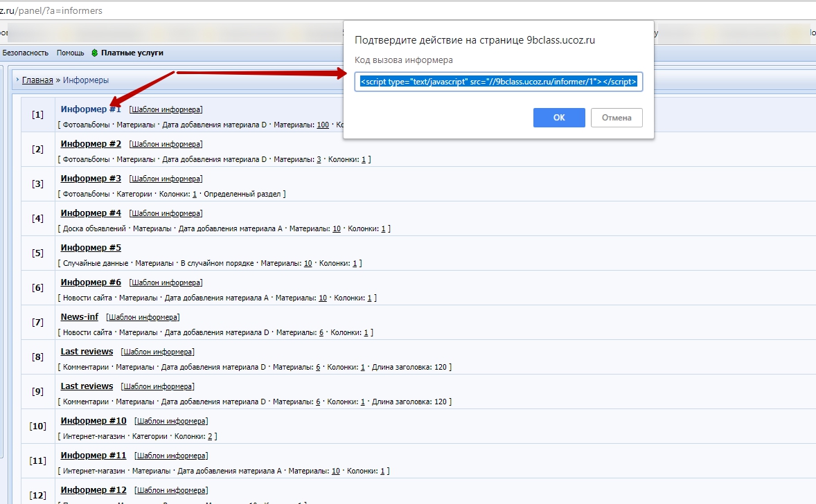Screen dimensions: 816x504
Task: Open the Безопасность menu
Action: pos(26,53)
